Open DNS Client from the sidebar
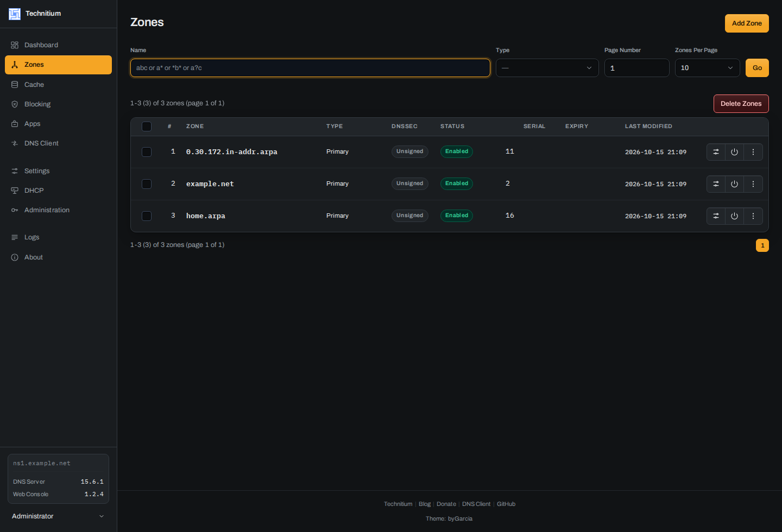This screenshot has width=782, height=532. coord(58,143)
